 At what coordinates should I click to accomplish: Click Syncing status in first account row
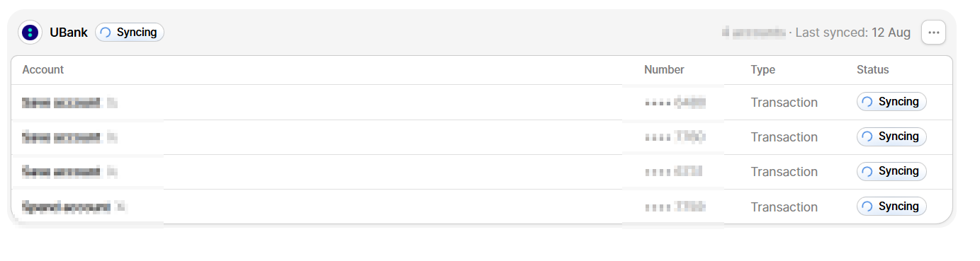[x=891, y=102]
